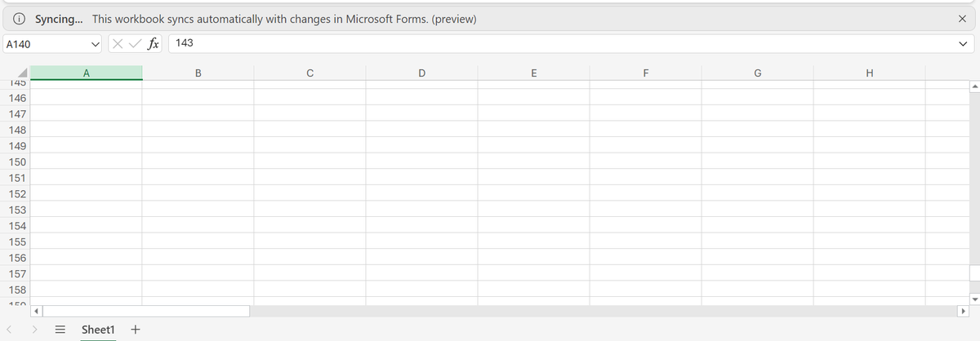Image resolution: width=980 pixels, height=341 pixels.
Task: Select column A header
Action: tap(86, 73)
